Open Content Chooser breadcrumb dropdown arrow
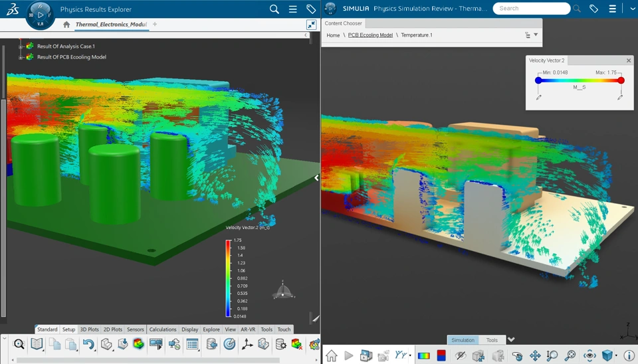Image resolution: width=638 pixels, height=364 pixels. click(x=536, y=35)
